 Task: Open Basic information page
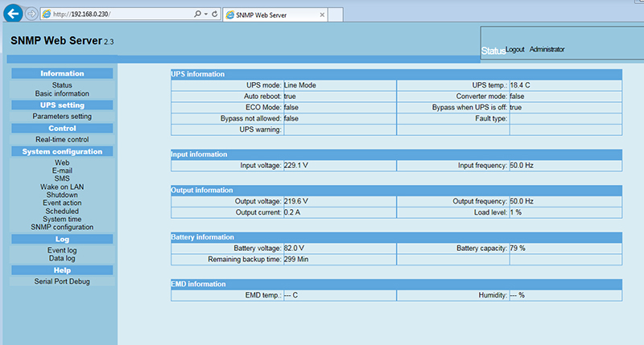coord(62,93)
